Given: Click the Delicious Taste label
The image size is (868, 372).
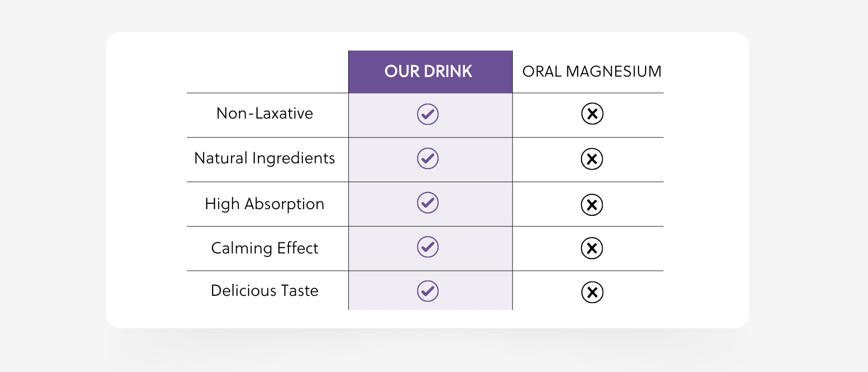Looking at the screenshot, I should coord(264,291).
